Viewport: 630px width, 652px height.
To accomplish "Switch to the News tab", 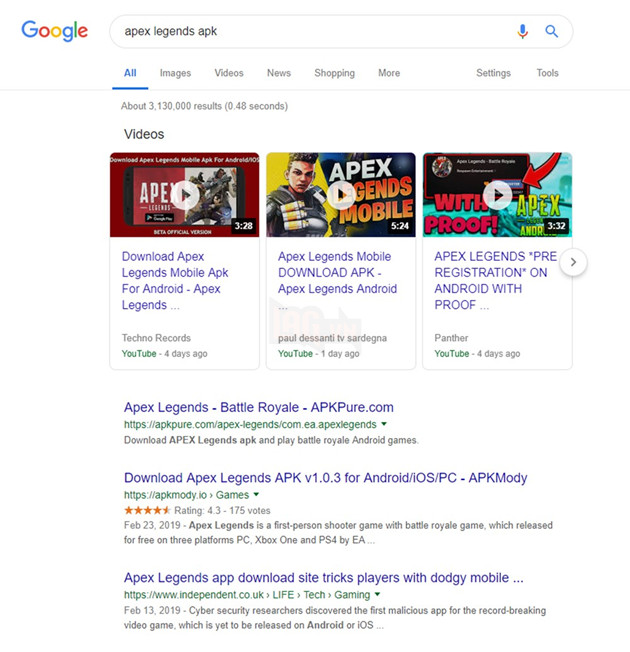I will [279, 73].
